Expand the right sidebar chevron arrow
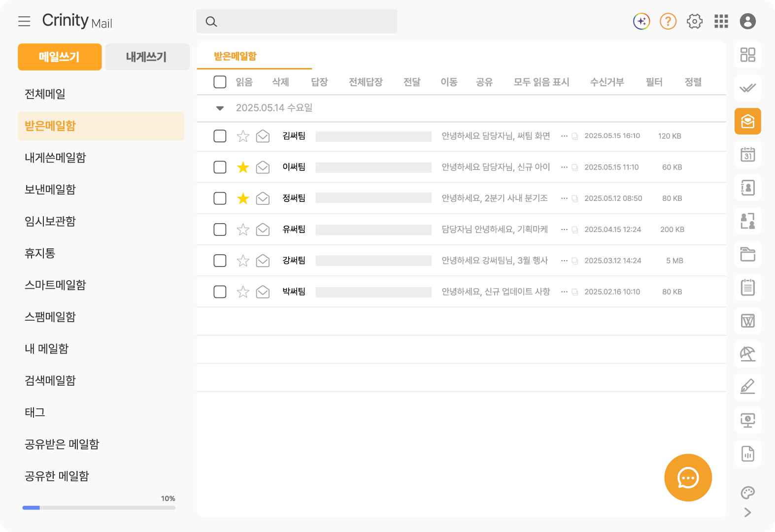The image size is (775, 532). (748, 512)
